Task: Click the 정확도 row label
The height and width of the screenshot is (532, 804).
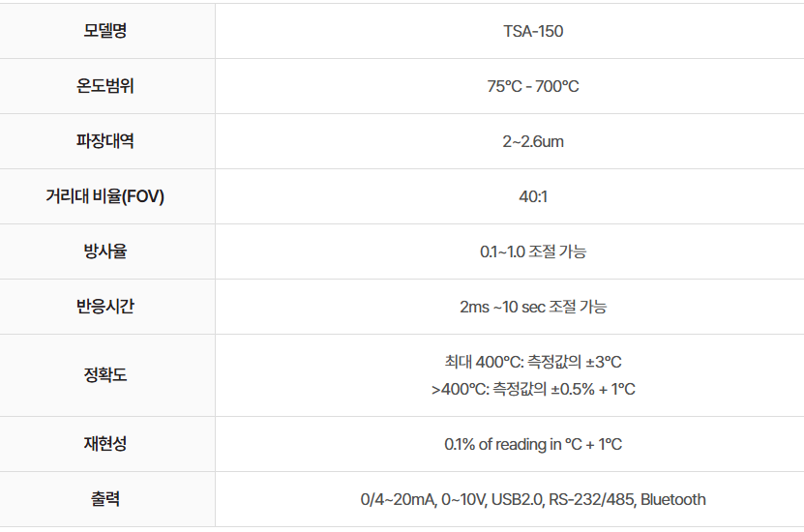Action: coord(105,375)
